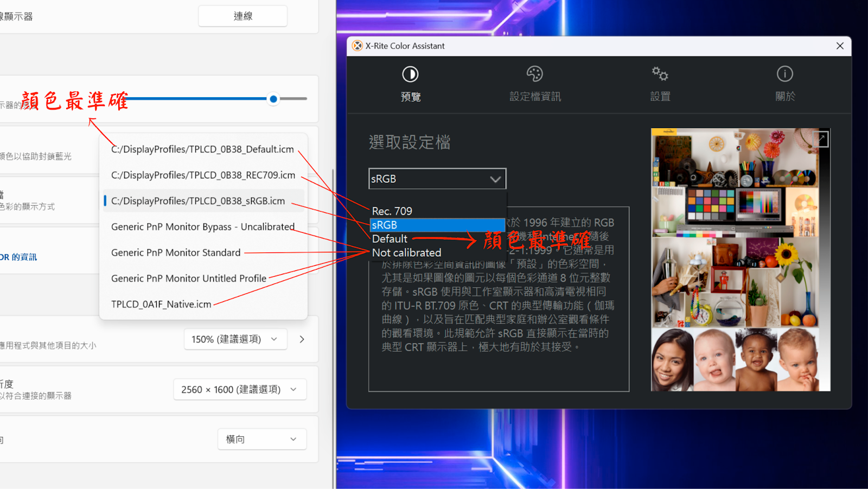This screenshot has width=868, height=489.
Task: Select Generic PnP Monitor Bypass - Uncalibrated
Action: 203,227
